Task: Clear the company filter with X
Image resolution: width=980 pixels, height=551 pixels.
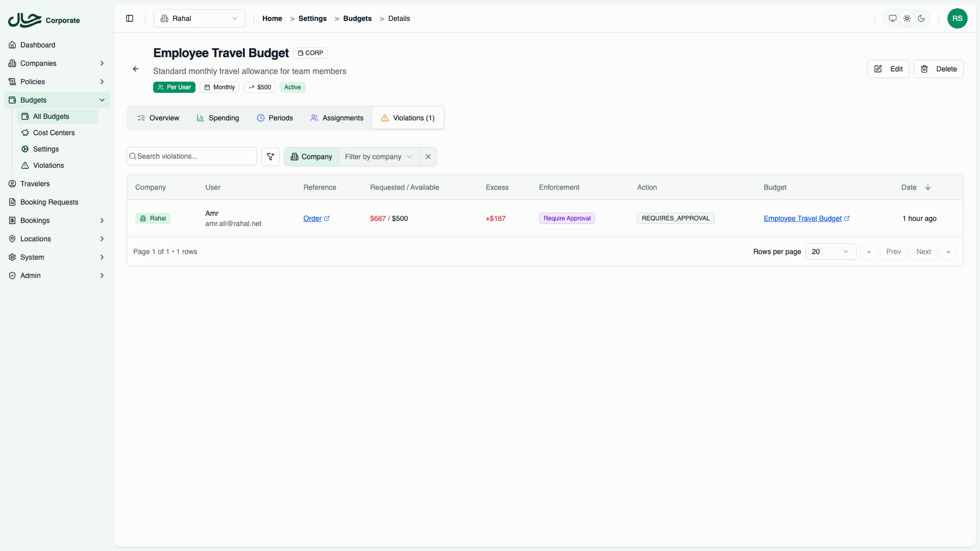Action: pos(428,157)
